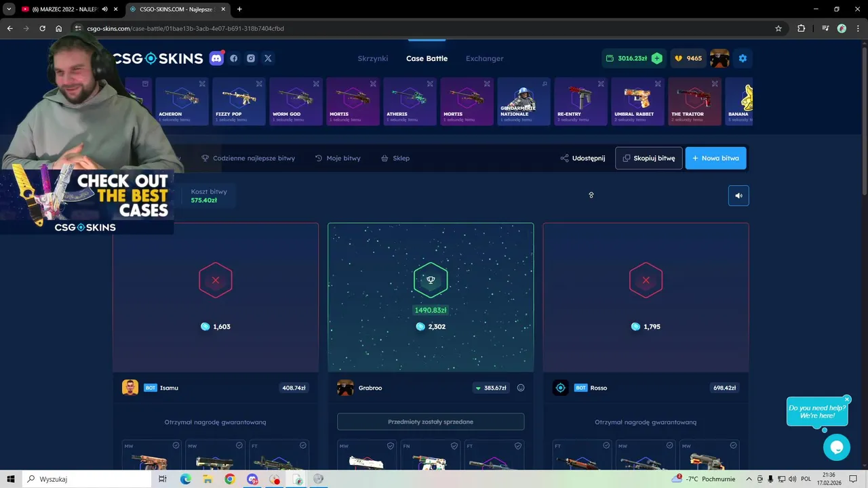Click the RE-ENTRY live drop card
Screen dimensions: 868x488
[x=580, y=101]
